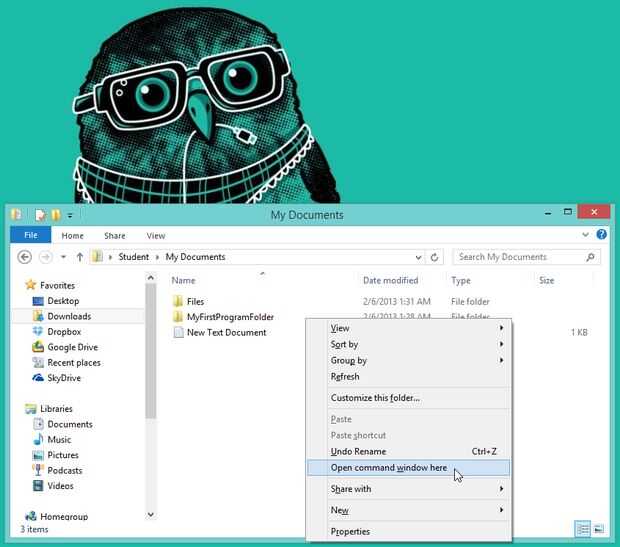
Task: Select the Files folder name text
Action: point(195,301)
